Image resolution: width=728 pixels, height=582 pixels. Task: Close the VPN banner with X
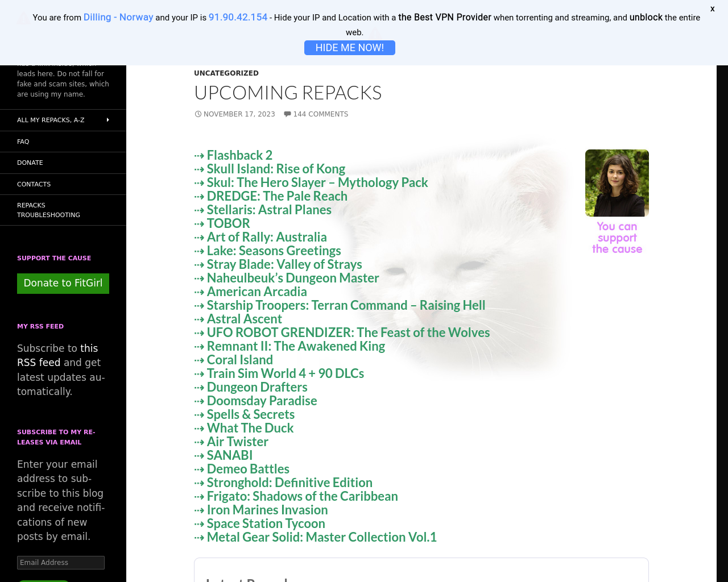tap(712, 9)
